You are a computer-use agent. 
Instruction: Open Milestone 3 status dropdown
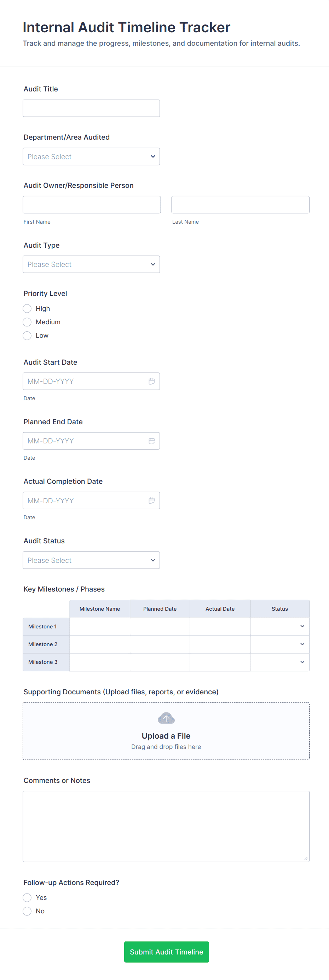pos(279,662)
